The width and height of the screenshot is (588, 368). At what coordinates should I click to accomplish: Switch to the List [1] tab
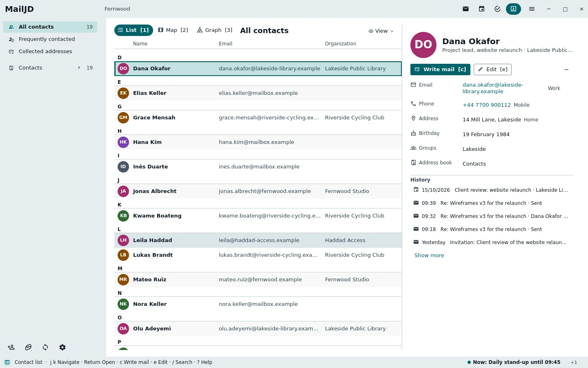134,30
